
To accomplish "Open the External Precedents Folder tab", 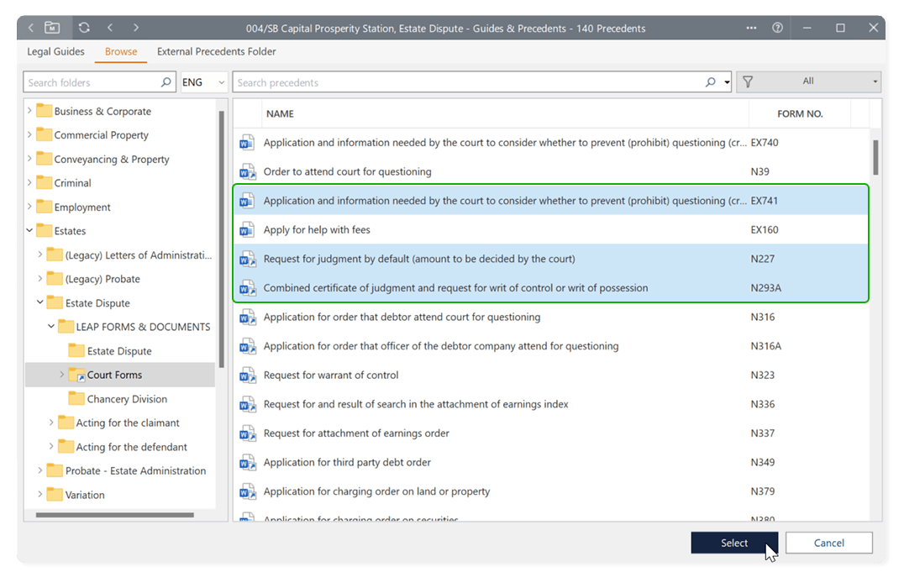I will tap(216, 51).
